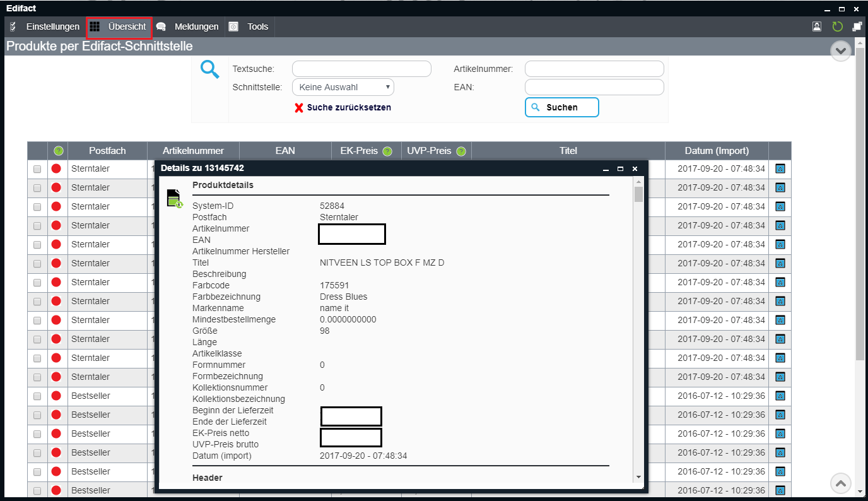Image resolution: width=868 pixels, height=501 pixels.
Task: Check the checkbox of the last Sterntaler row
Action: click(x=37, y=377)
